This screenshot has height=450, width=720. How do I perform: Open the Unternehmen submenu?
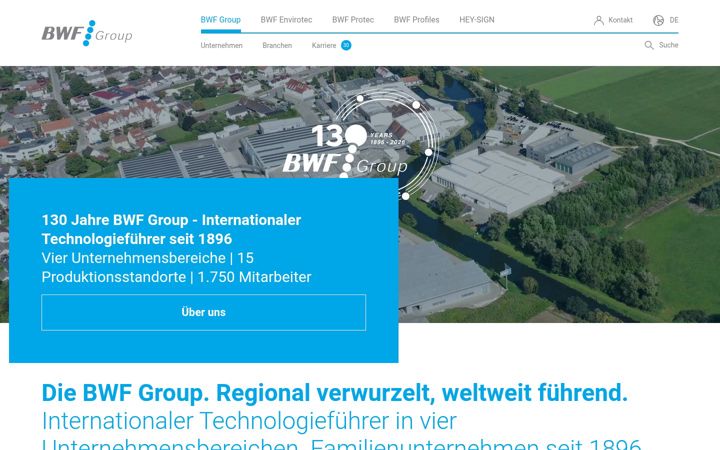click(221, 45)
